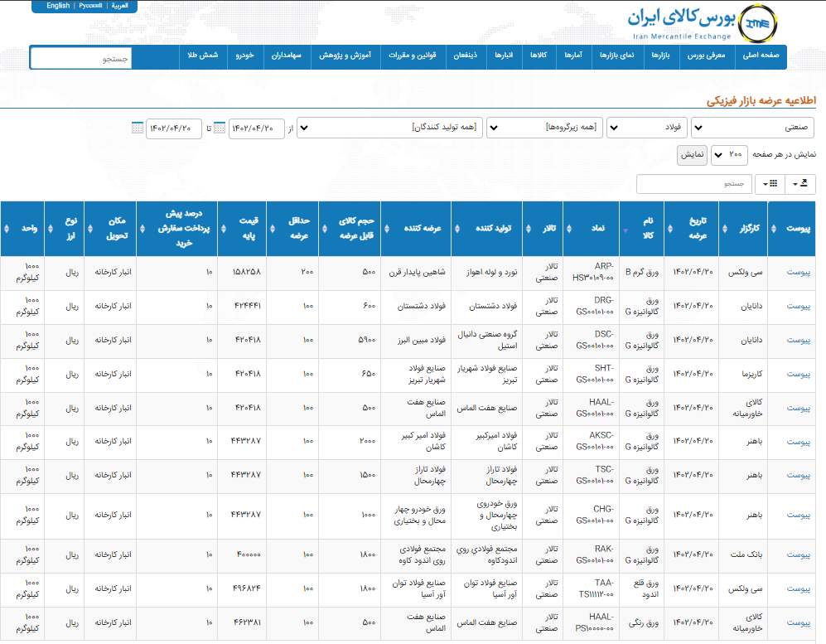The height and width of the screenshot is (644, 826).
Task: Open پیوست link for TSC-GS row
Action: click(x=799, y=476)
